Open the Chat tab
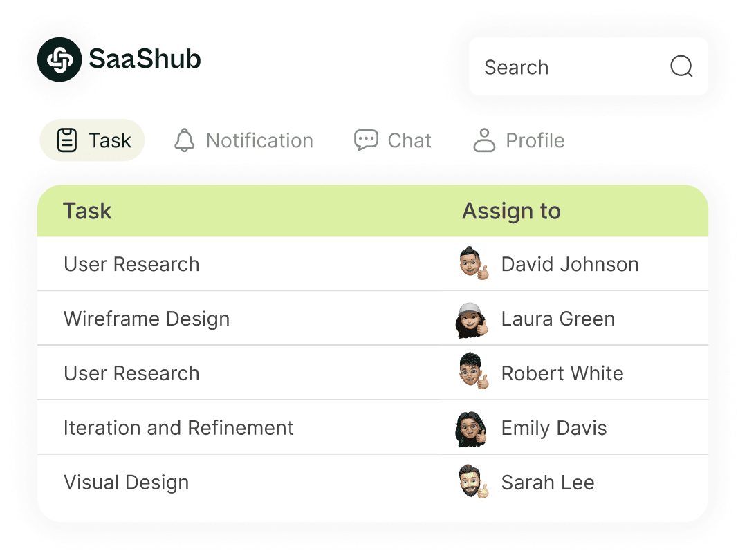Image resolution: width=747 pixels, height=560 pixels. tap(409, 140)
